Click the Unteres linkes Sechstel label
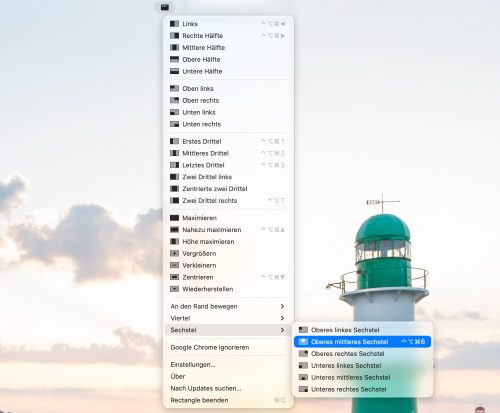 (x=346, y=366)
